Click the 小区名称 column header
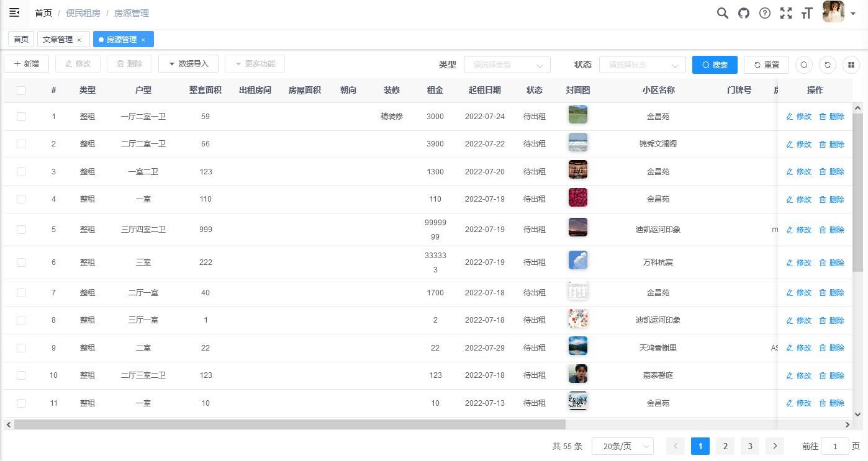Viewport: 868px width, 461px height. 658,91
